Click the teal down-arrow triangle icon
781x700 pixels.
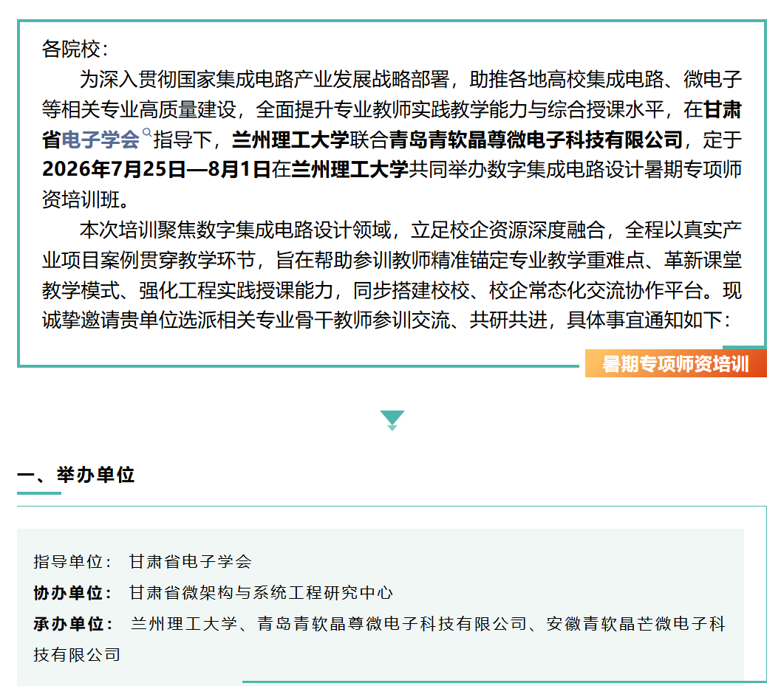pos(392,420)
